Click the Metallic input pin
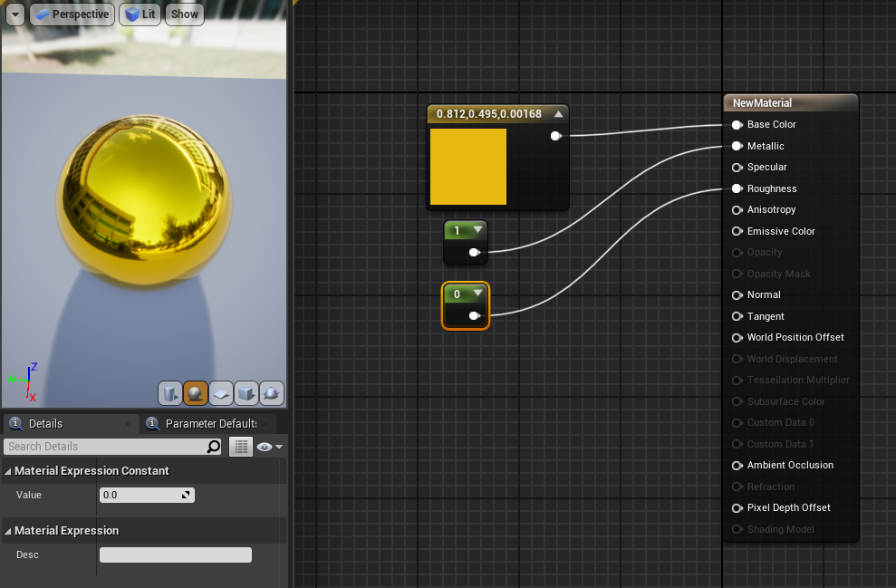This screenshot has height=588, width=896. (737, 146)
